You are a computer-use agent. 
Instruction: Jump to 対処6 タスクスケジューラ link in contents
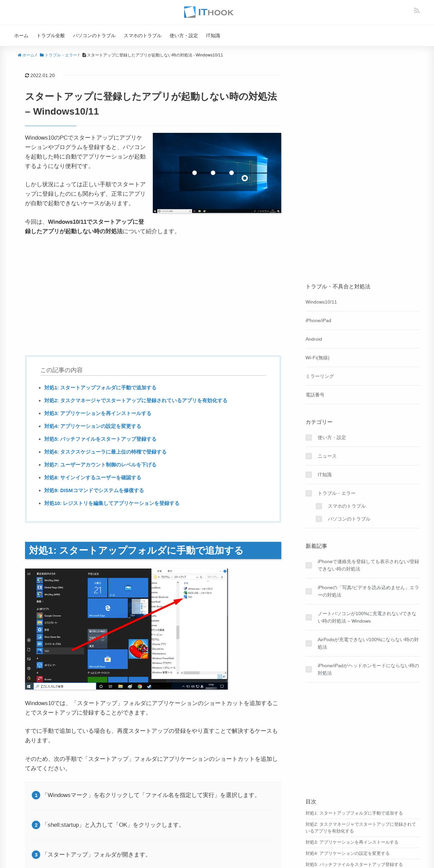(x=105, y=452)
